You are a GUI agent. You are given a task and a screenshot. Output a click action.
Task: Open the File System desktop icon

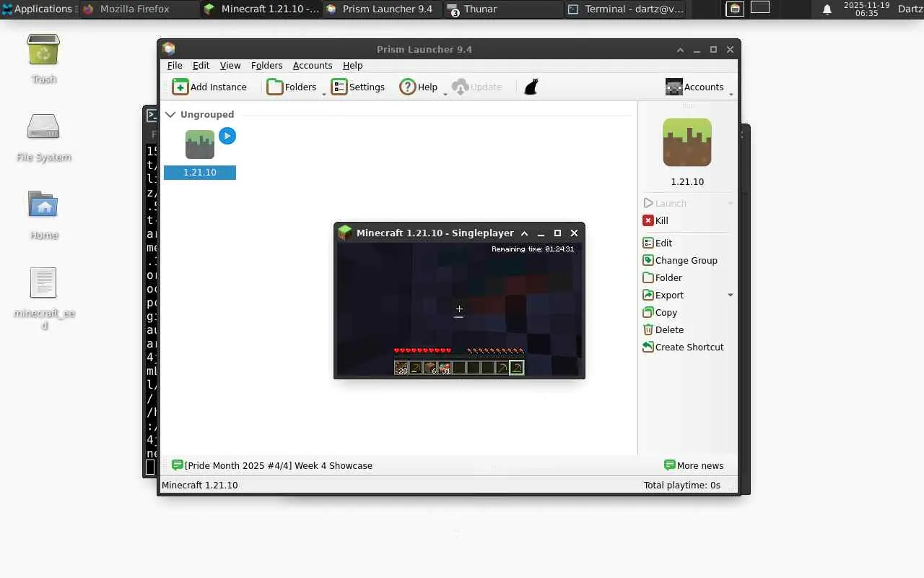[43, 128]
